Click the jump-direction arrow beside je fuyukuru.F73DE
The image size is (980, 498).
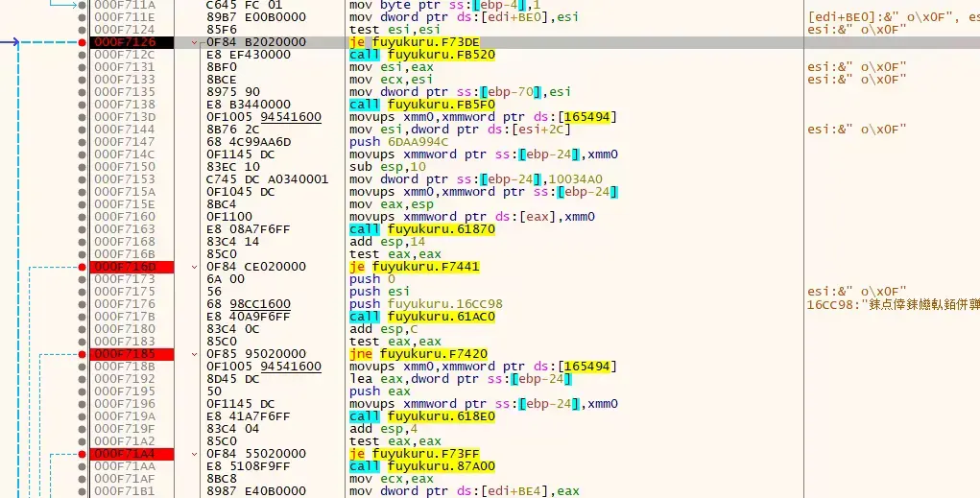pyautogui.click(x=195, y=42)
